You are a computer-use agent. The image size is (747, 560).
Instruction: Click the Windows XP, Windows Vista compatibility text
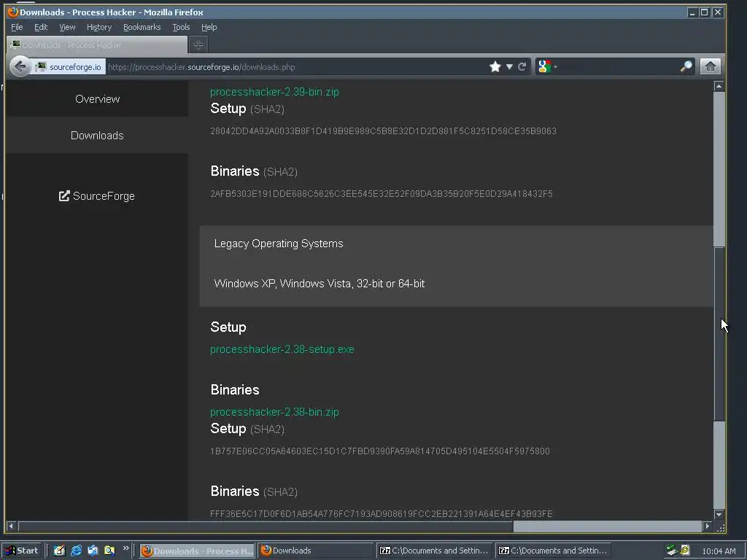point(320,284)
